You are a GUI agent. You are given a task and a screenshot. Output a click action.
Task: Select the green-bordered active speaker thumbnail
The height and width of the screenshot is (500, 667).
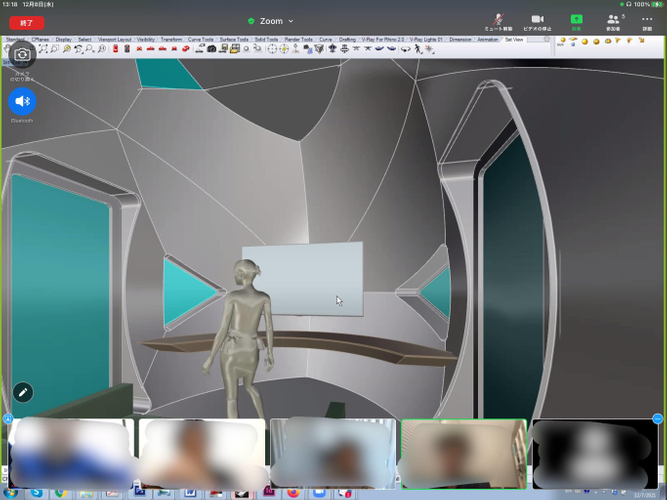pos(463,450)
